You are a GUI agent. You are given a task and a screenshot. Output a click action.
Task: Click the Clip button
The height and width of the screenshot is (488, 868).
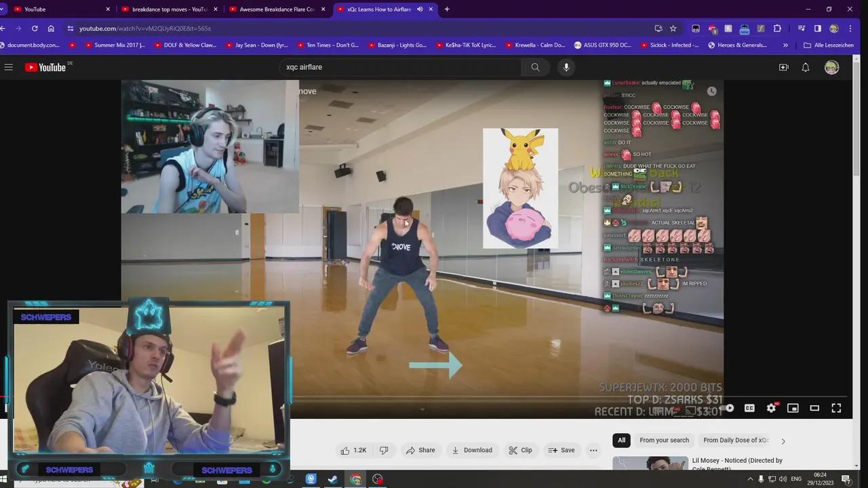coord(520,450)
